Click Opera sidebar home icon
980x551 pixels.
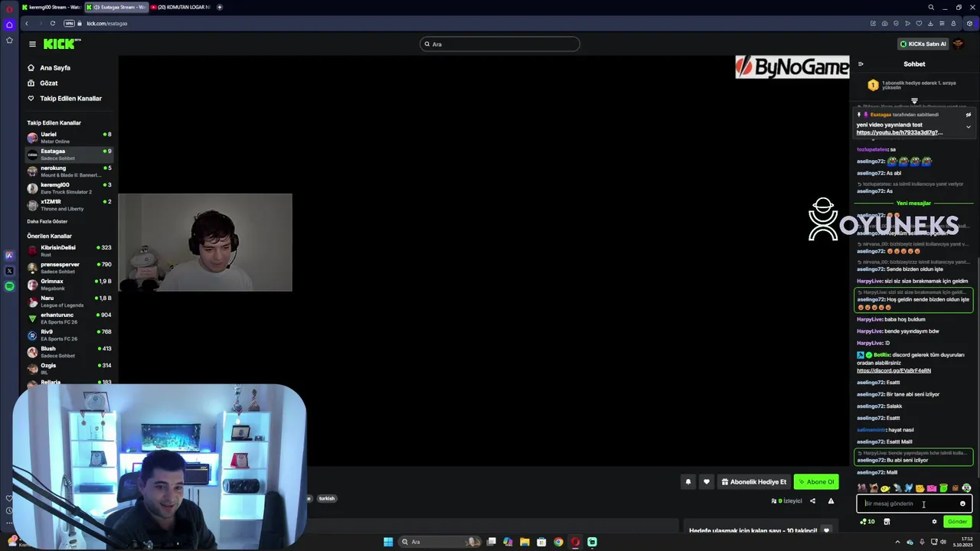9,24
